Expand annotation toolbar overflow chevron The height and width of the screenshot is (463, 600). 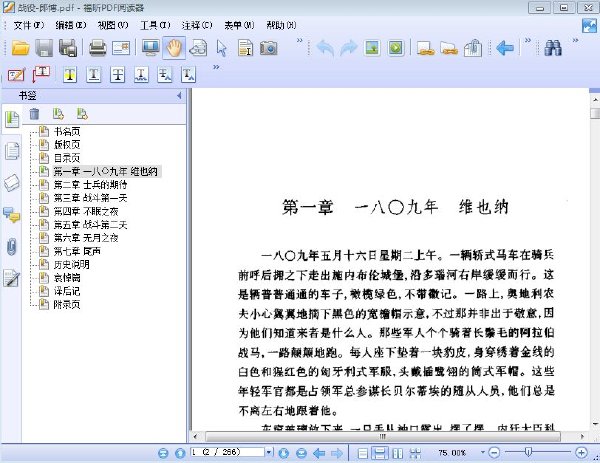click(x=216, y=67)
